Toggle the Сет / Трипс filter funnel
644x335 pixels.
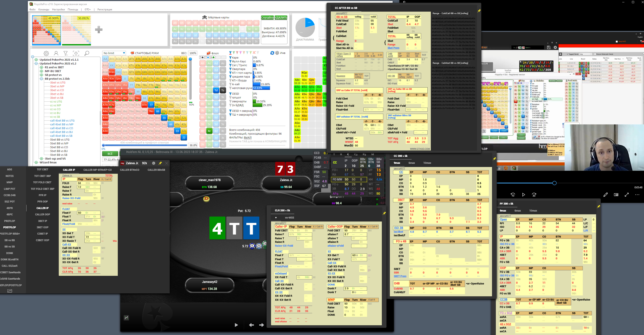(230, 65)
